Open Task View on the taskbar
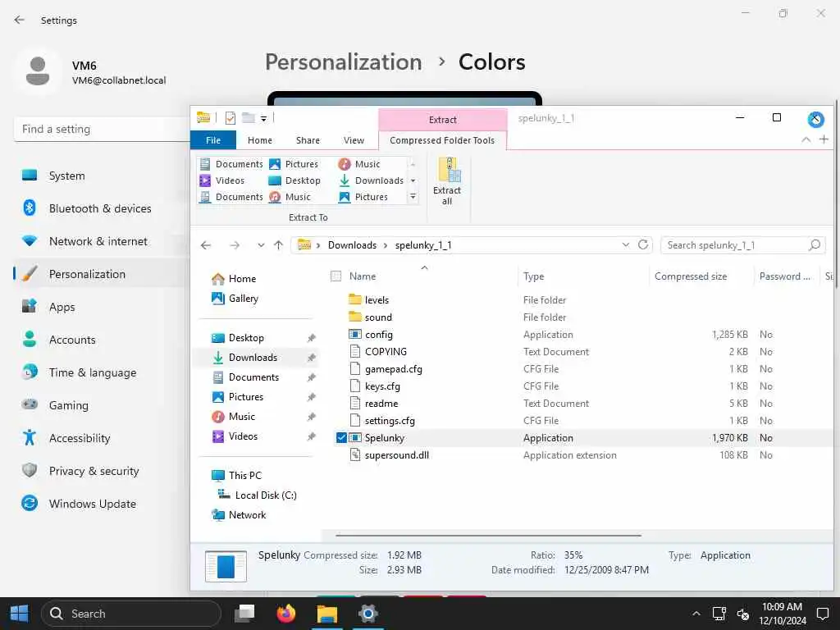 coord(244,614)
